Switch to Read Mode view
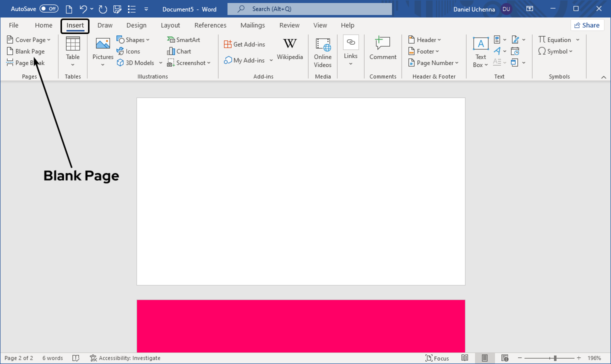611x364 pixels. (465, 358)
